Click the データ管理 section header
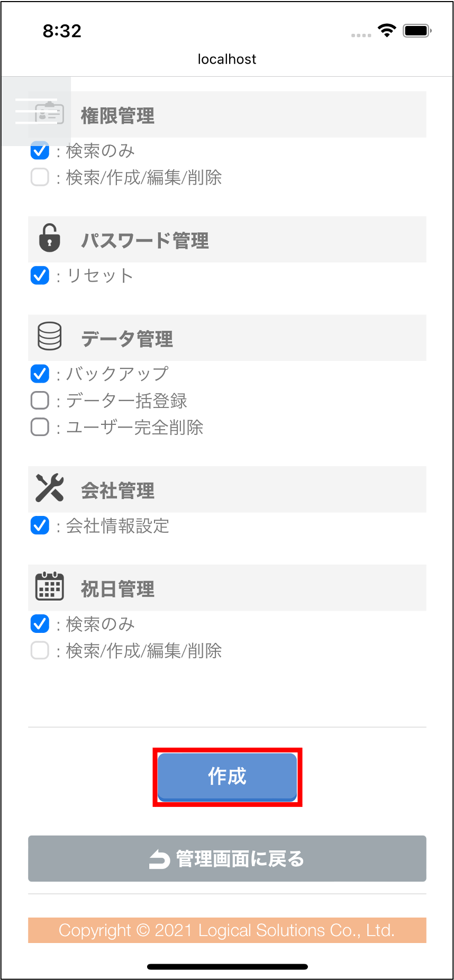The height and width of the screenshot is (980, 454). (x=227, y=338)
